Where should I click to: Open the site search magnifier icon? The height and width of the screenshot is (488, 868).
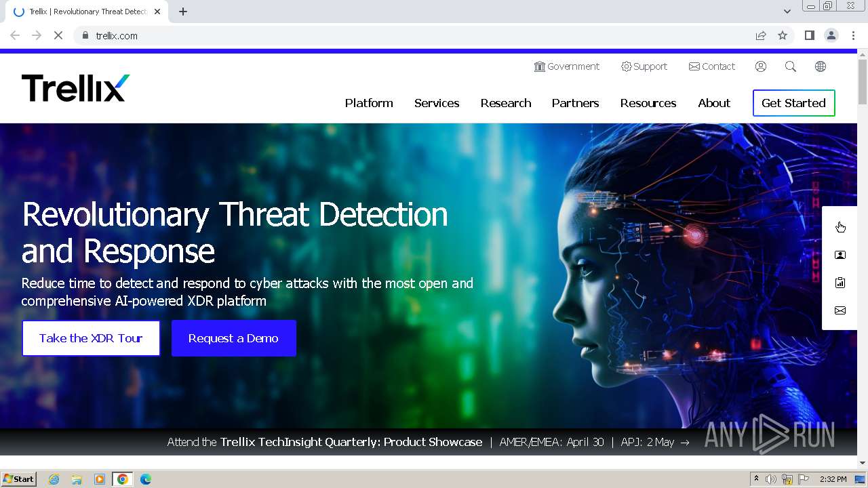(x=791, y=66)
